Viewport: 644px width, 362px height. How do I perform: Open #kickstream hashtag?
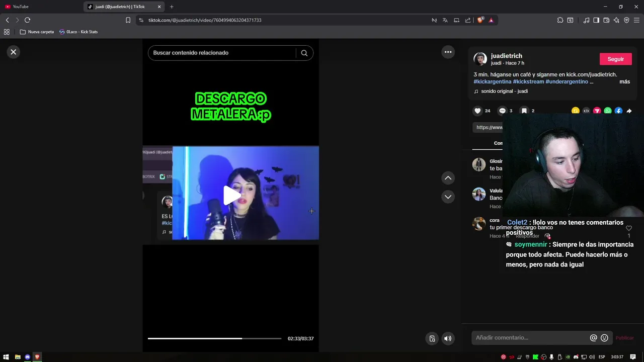pyautogui.click(x=528, y=81)
